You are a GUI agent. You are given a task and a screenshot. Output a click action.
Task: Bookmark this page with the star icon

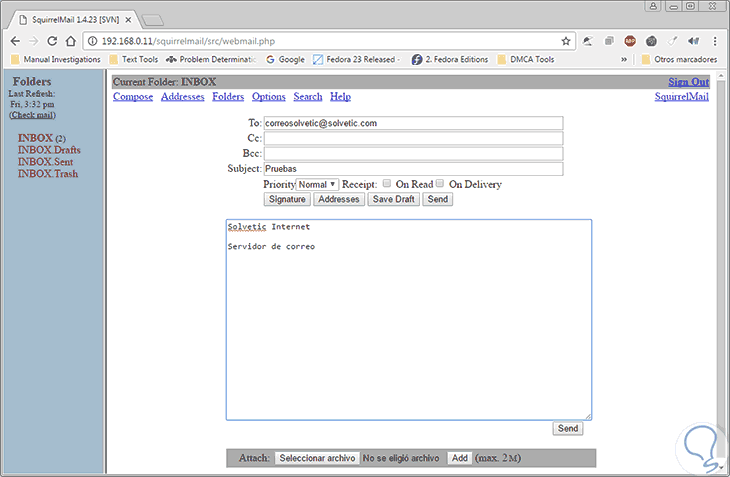point(566,41)
